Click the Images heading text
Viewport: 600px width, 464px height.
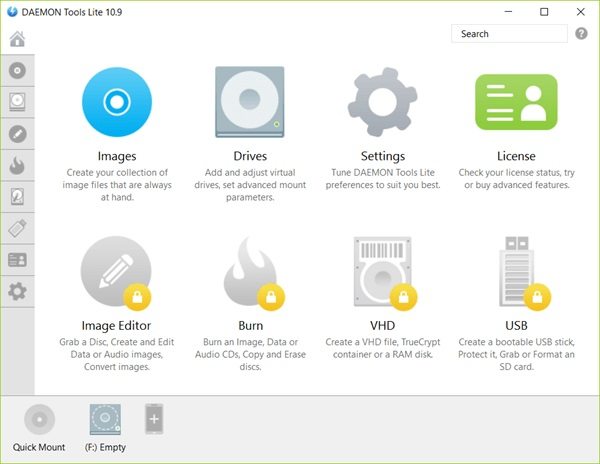pyautogui.click(x=117, y=156)
